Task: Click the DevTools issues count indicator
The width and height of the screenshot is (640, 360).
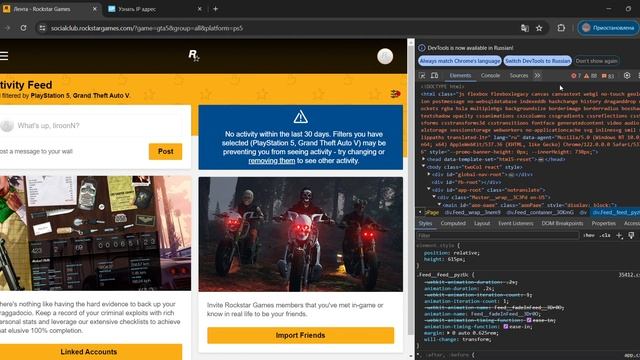Action: coord(608,76)
